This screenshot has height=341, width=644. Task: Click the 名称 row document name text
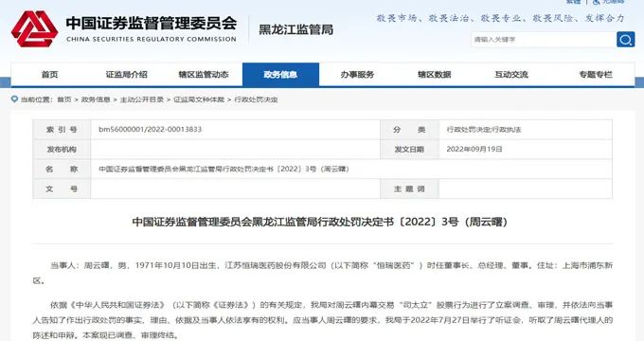tap(224, 169)
